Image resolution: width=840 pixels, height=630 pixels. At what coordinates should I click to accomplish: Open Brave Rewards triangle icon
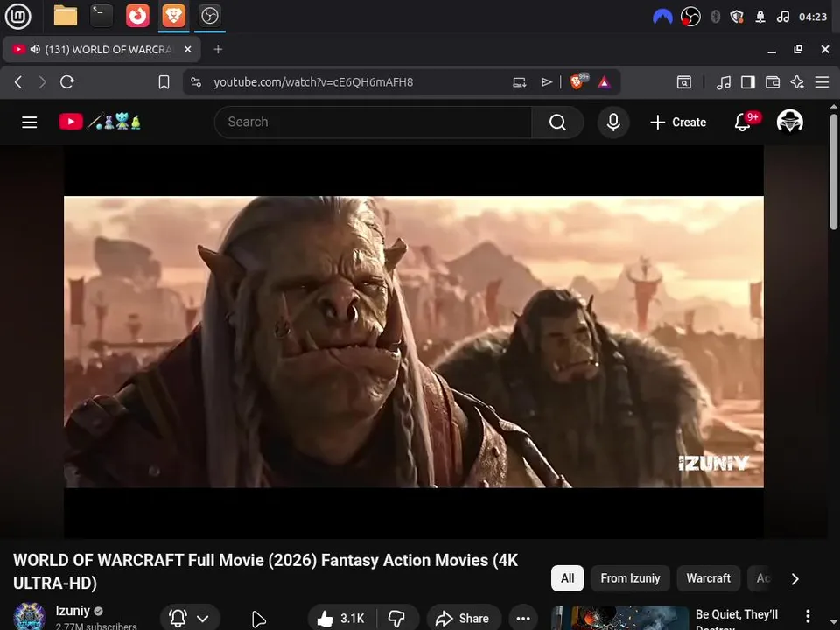(605, 82)
